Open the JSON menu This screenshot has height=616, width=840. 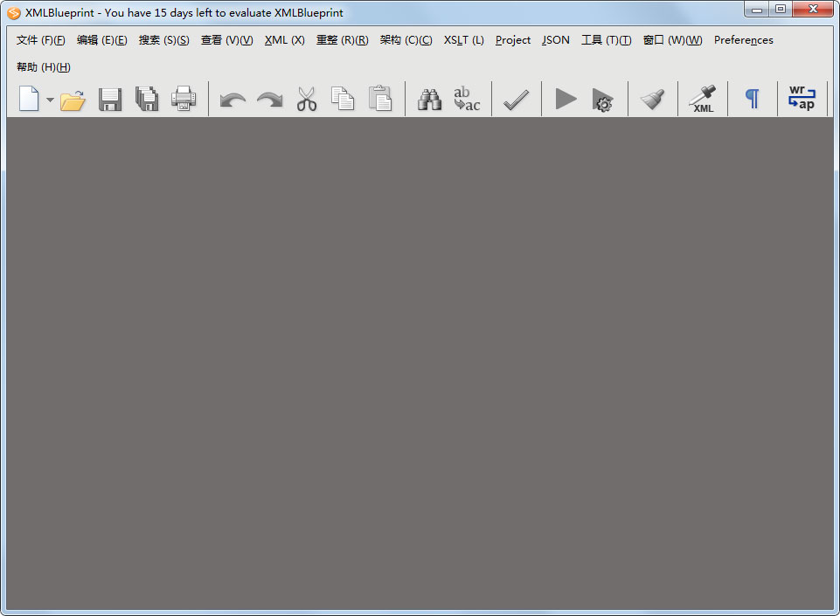556,40
